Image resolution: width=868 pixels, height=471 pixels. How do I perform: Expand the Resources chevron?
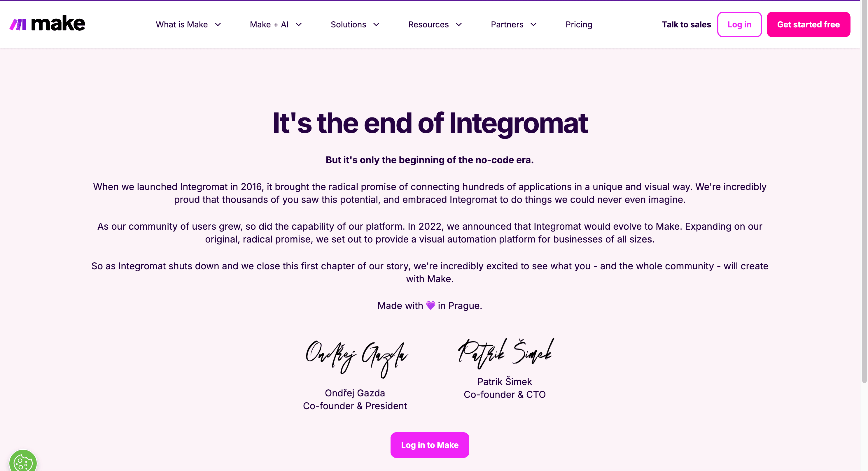click(x=459, y=24)
